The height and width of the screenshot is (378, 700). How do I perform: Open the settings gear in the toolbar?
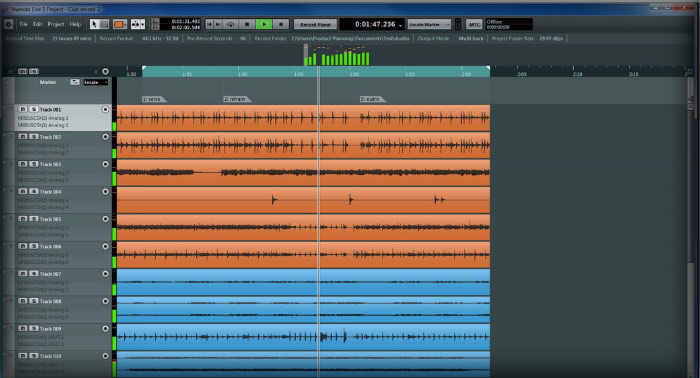[8, 24]
